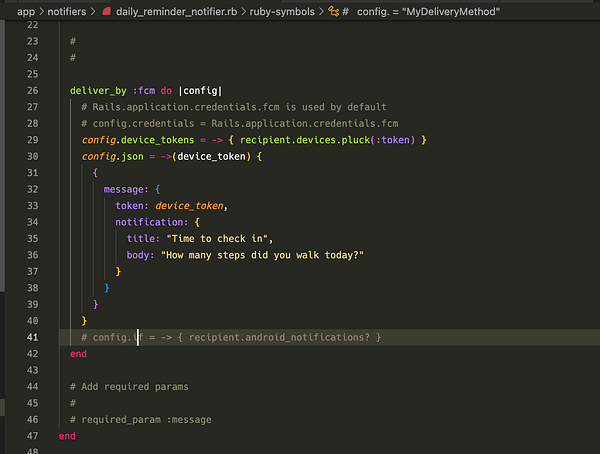Click the final 'end' keyword on line 47
The image size is (600, 454).
coord(67,436)
